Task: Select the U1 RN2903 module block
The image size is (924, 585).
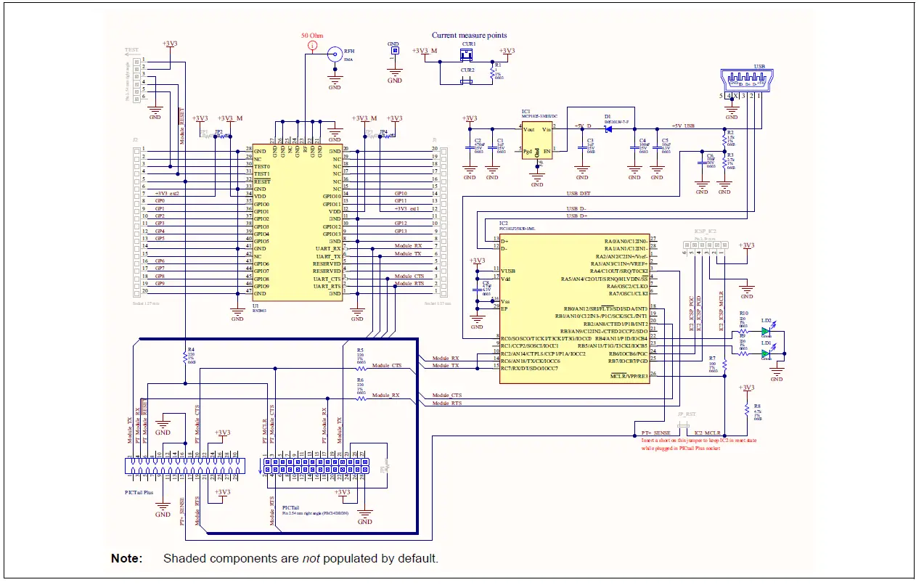Action: click(297, 221)
